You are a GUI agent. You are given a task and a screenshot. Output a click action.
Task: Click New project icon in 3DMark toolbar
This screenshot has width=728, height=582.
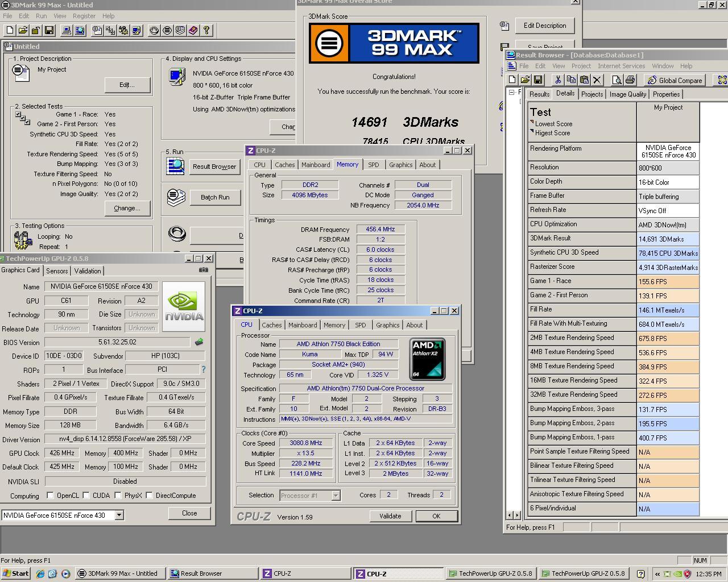click(10, 30)
